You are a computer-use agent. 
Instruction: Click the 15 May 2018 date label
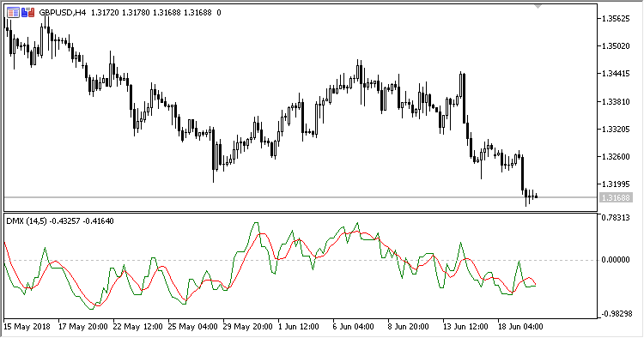[x=27, y=327]
